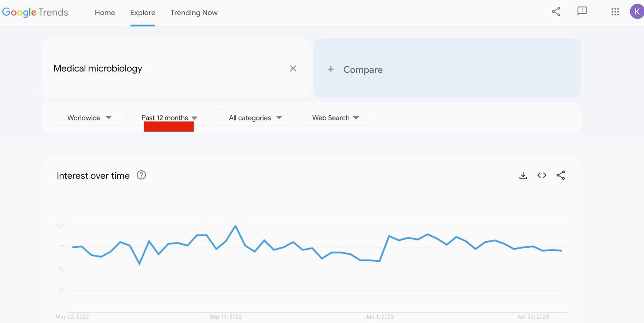Share this page via top share icon
644x323 pixels.
[556, 12]
